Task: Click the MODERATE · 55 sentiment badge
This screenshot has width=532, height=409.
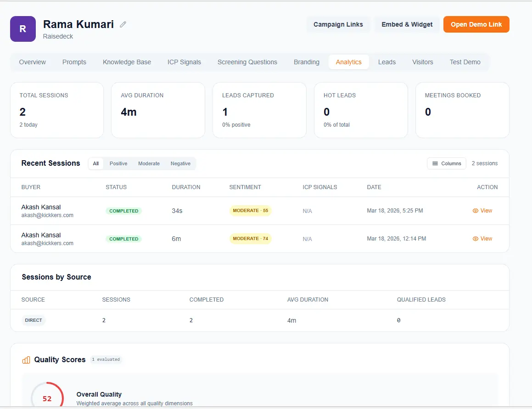Action: [250, 210]
